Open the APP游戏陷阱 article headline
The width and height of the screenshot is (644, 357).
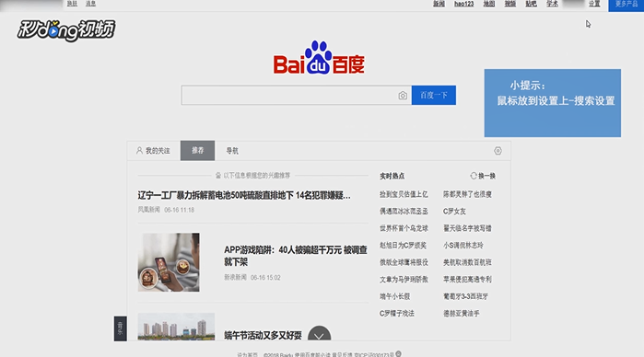click(x=296, y=256)
